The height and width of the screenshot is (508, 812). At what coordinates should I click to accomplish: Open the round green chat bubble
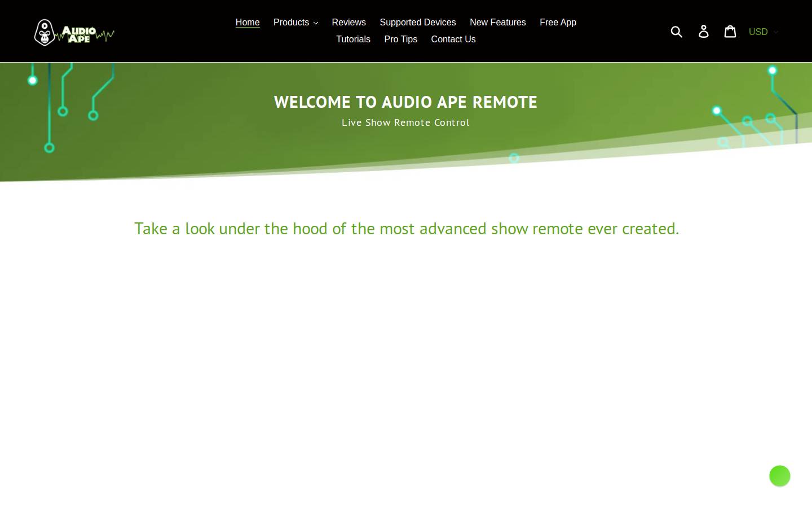[780, 476]
